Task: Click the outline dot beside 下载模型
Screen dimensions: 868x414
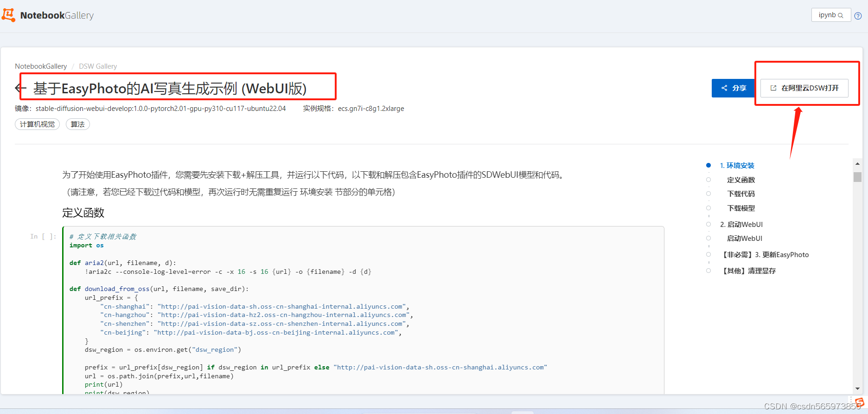Action: [x=708, y=208]
